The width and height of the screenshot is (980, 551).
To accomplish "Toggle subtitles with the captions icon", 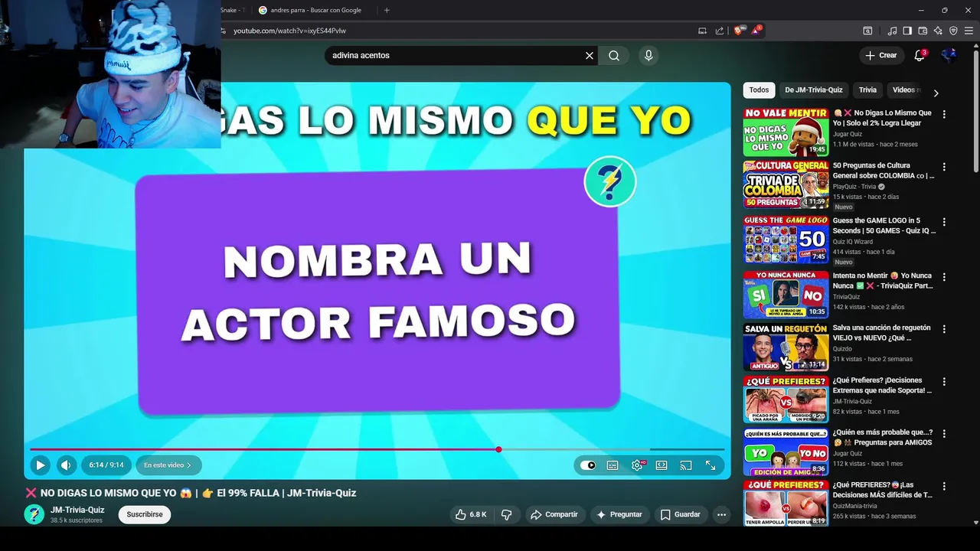I will click(x=612, y=465).
